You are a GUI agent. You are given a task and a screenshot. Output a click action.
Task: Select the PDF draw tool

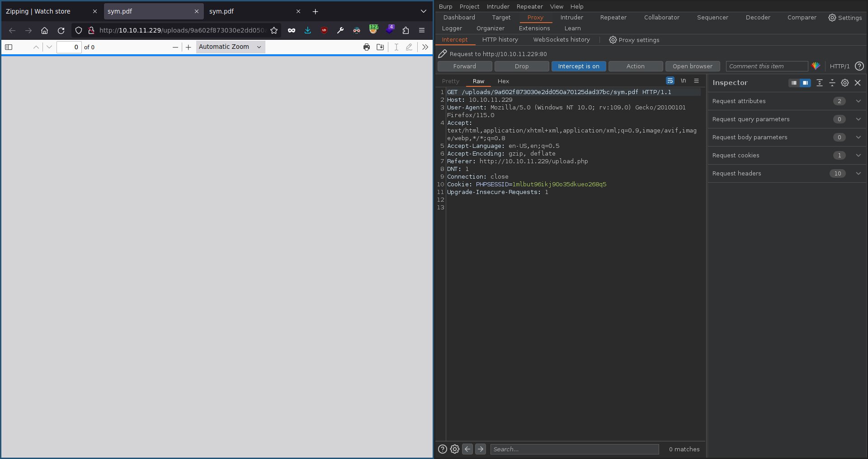coord(409,47)
